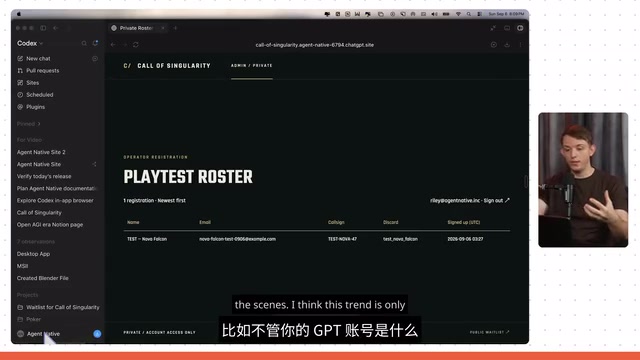
Task: Open MSII chat
Action: (22, 266)
